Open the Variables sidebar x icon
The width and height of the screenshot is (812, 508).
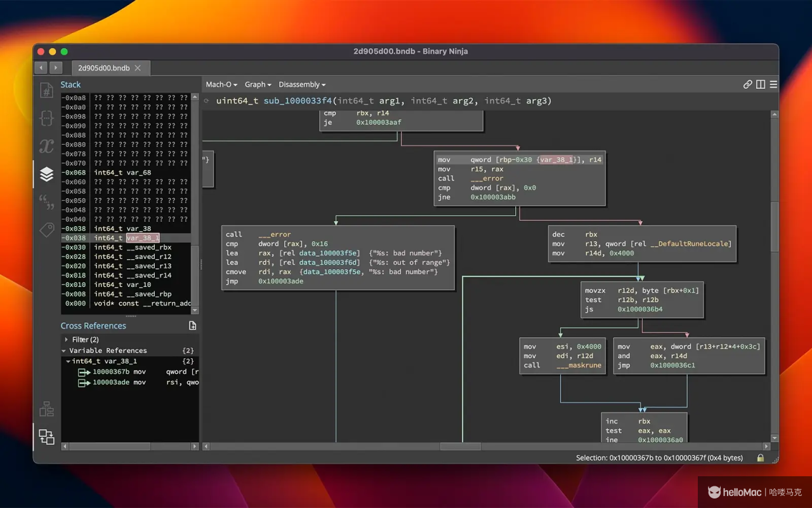point(46,146)
